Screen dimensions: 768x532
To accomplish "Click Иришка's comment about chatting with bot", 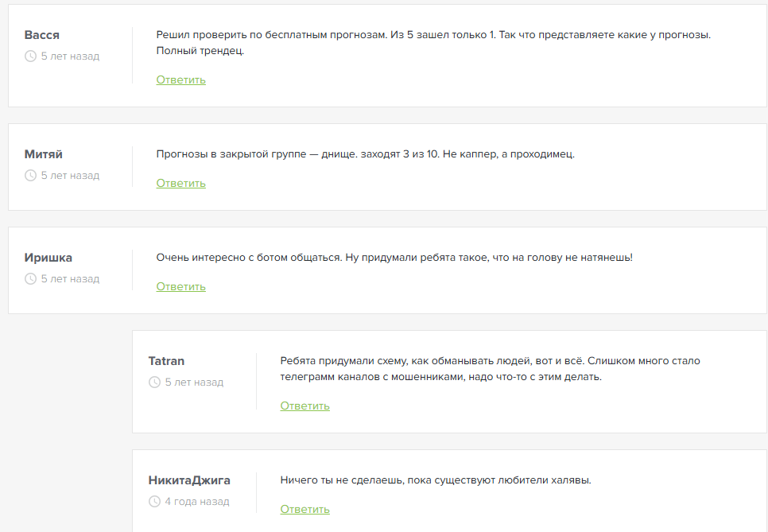I will [394, 258].
